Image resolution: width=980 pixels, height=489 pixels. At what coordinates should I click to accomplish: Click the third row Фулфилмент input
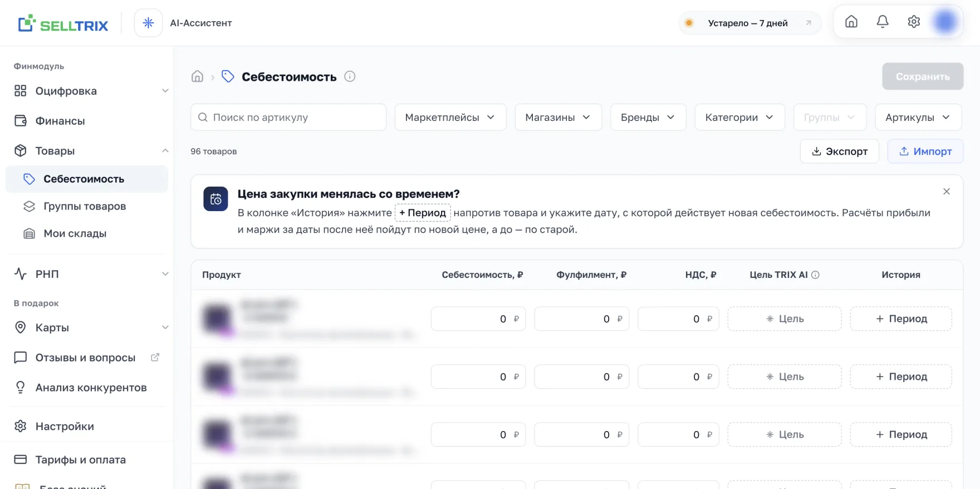pyautogui.click(x=582, y=435)
